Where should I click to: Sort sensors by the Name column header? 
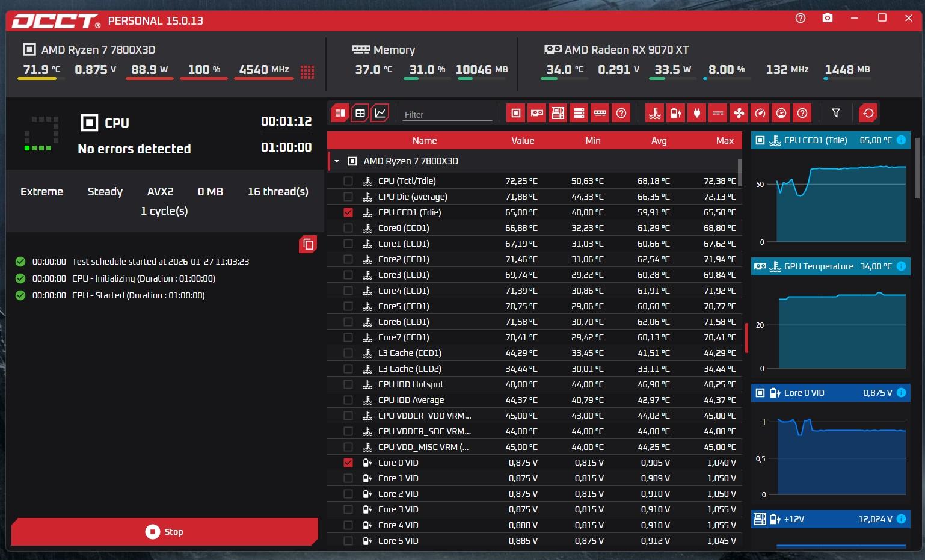[424, 141]
